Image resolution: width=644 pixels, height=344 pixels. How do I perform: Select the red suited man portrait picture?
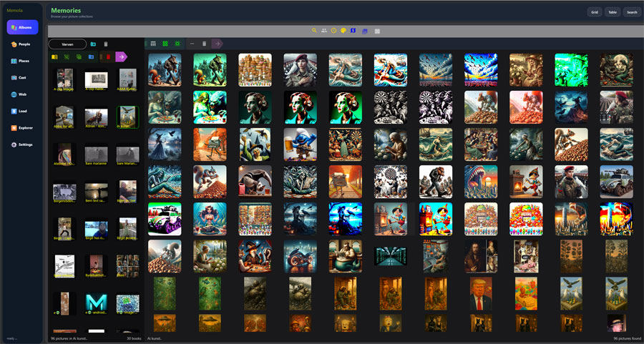point(481,293)
